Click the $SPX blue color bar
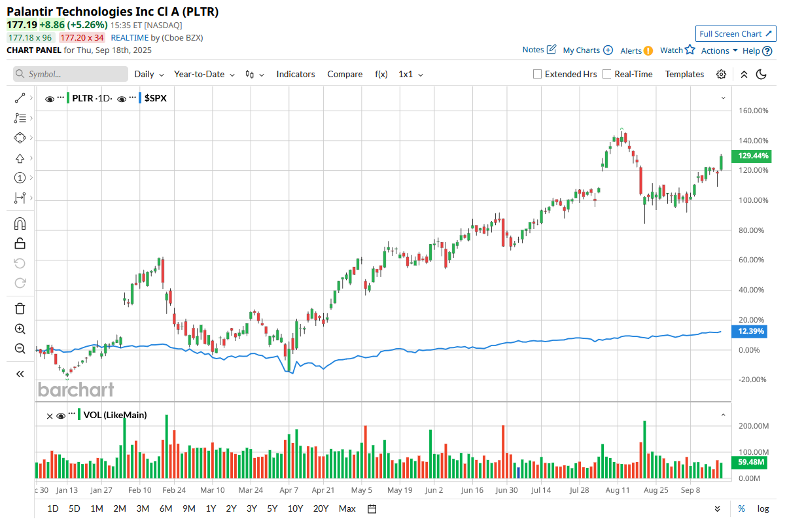The image size is (787, 532). [x=141, y=98]
